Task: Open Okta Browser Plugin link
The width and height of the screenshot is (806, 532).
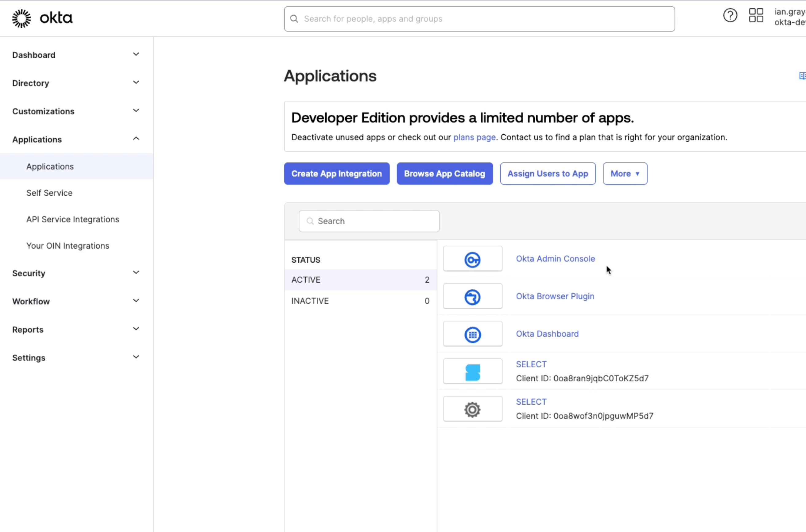Action: pos(555,297)
